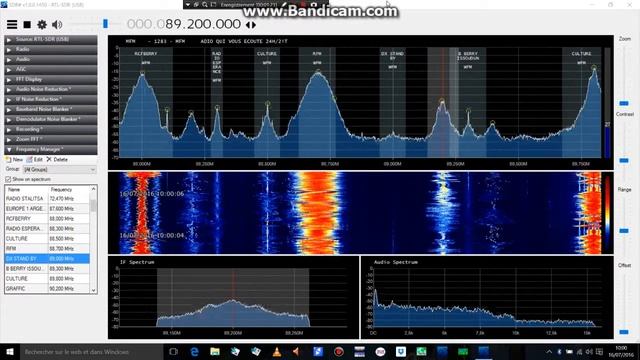
Task: Collapse the Frequency Manager panel
Action: 51,150
